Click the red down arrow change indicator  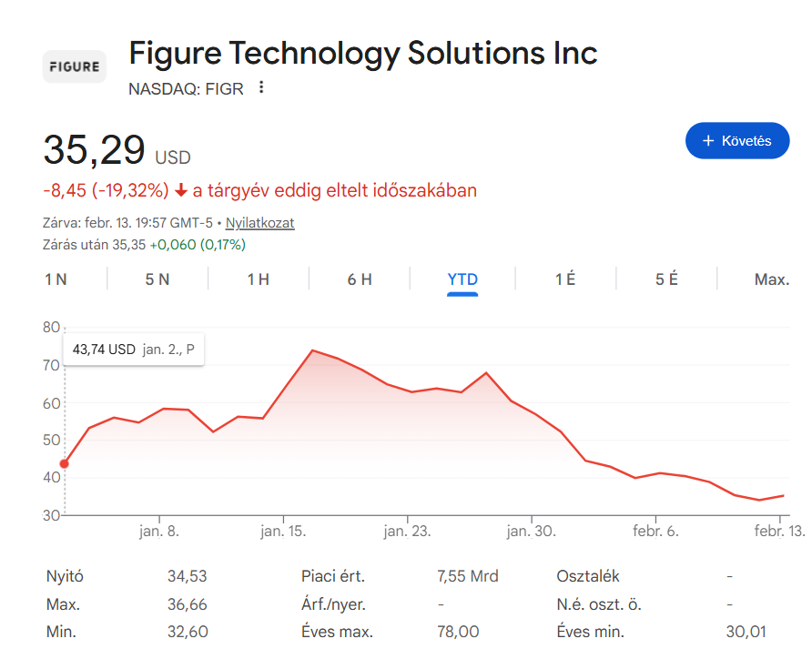click(x=181, y=191)
